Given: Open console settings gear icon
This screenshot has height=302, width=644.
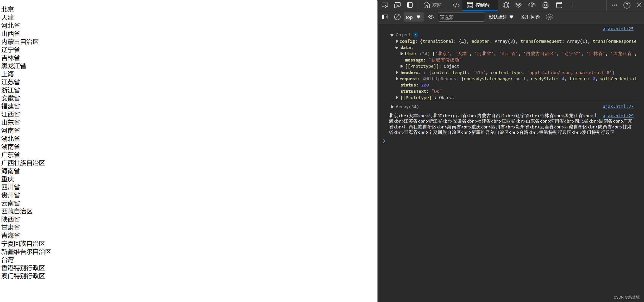Looking at the screenshot, I should [x=549, y=17].
